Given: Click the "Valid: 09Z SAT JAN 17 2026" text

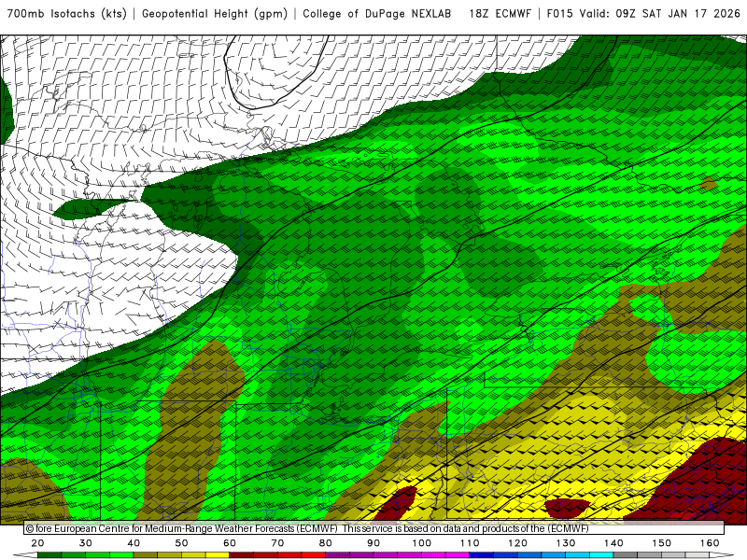Looking at the screenshot, I should [660, 14].
